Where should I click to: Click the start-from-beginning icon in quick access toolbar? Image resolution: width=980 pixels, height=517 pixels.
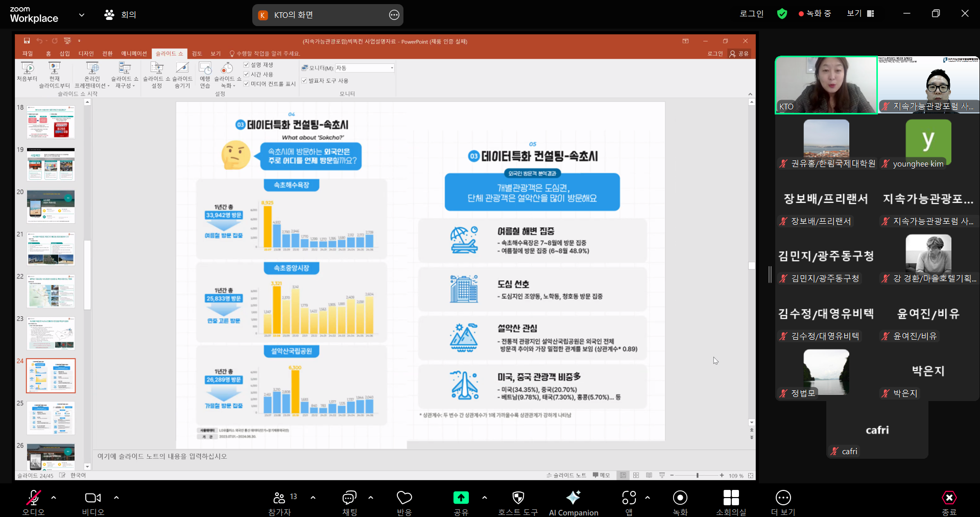click(x=67, y=41)
